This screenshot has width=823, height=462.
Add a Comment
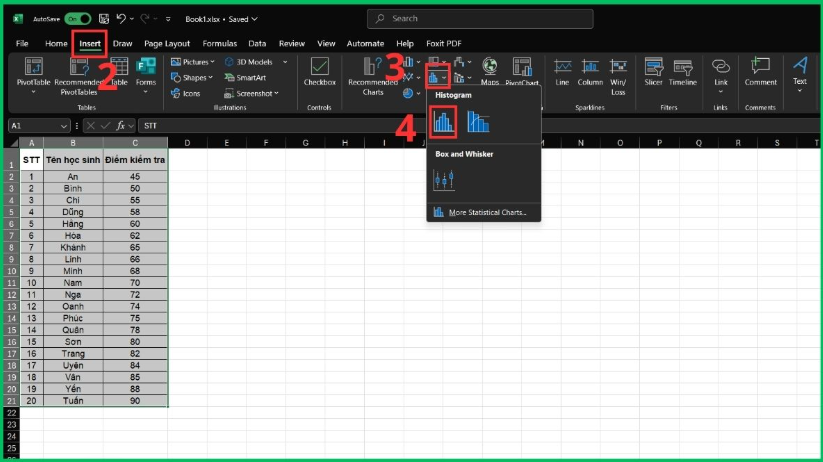coord(760,72)
